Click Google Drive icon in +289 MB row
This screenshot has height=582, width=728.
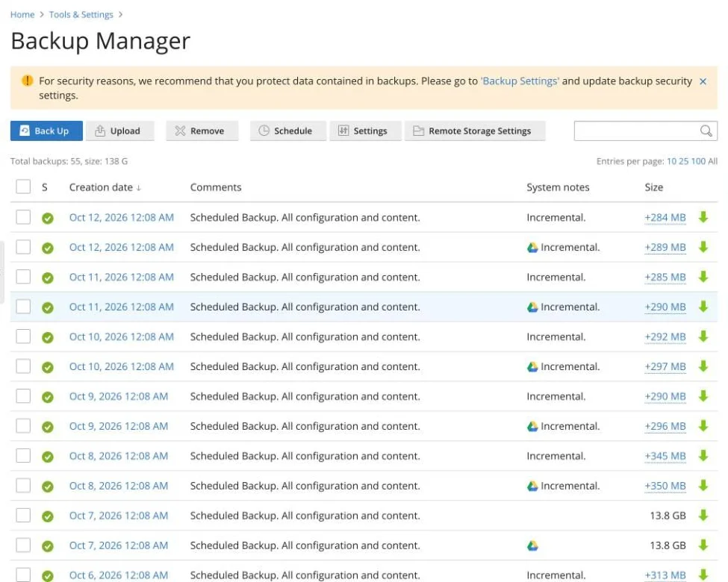(x=532, y=248)
